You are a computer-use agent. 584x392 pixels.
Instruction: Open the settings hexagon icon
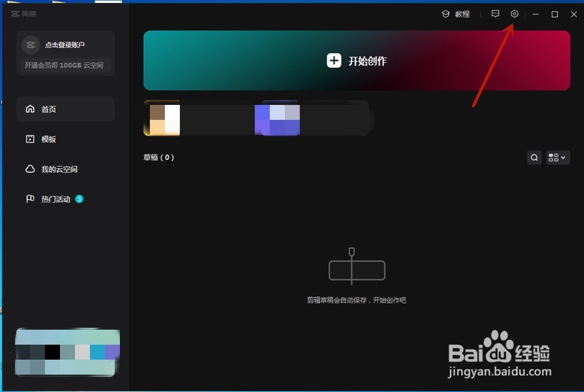[x=514, y=14]
